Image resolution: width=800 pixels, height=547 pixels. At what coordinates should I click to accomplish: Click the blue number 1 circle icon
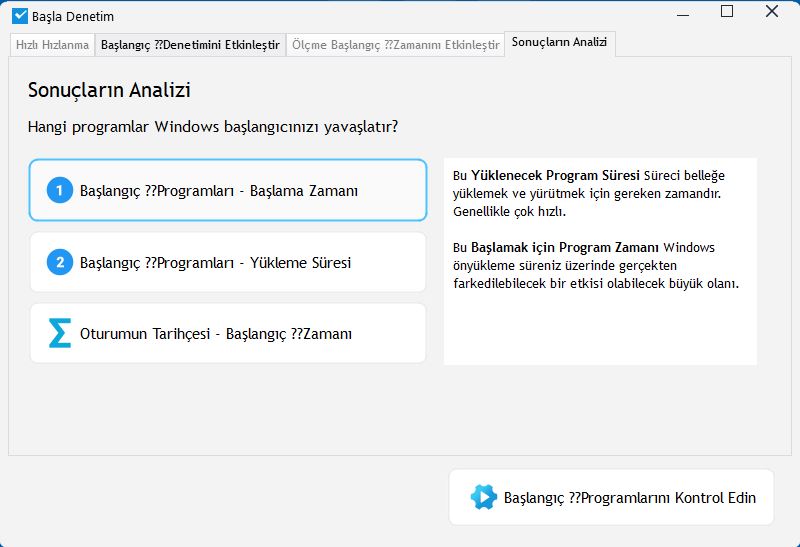click(x=60, y=190)
